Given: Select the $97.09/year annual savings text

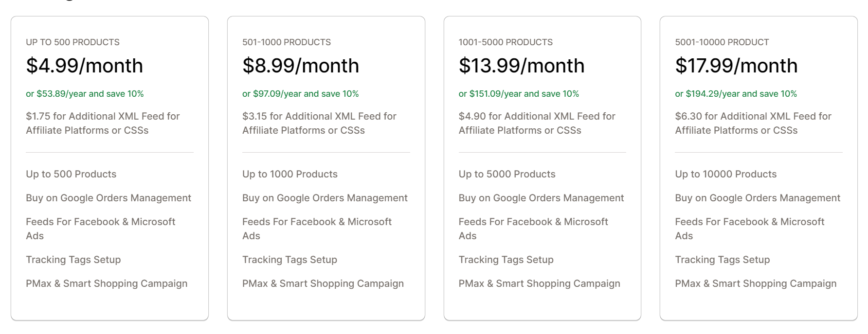Looking at the screenshot, I should 300,94.
